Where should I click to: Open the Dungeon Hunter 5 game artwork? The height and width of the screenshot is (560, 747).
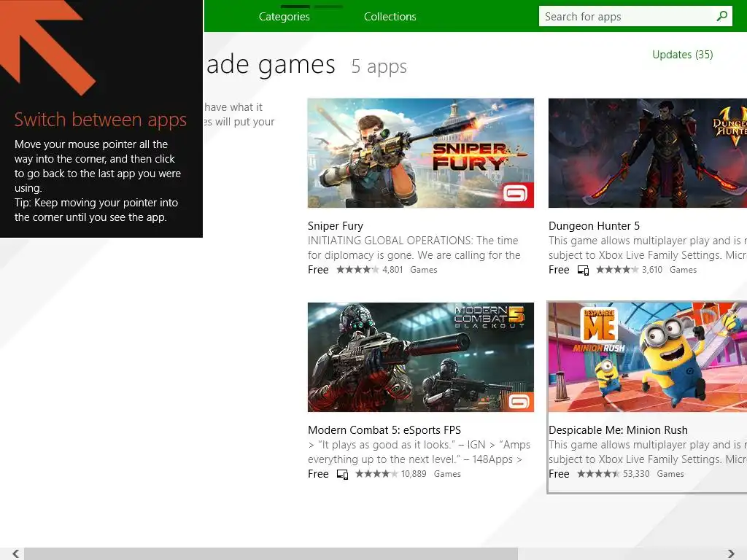[x=648, y=153]
